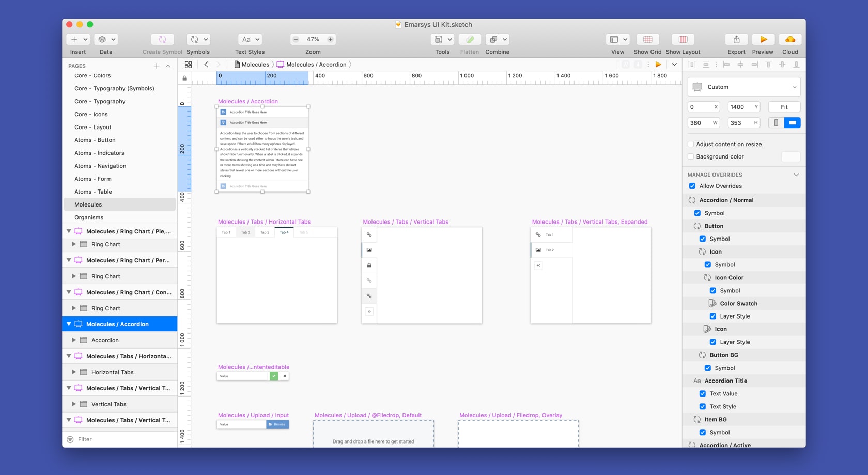Open Preview with the play icon
This screenshot has height=475, width=868.
click(x=763, y=40)
